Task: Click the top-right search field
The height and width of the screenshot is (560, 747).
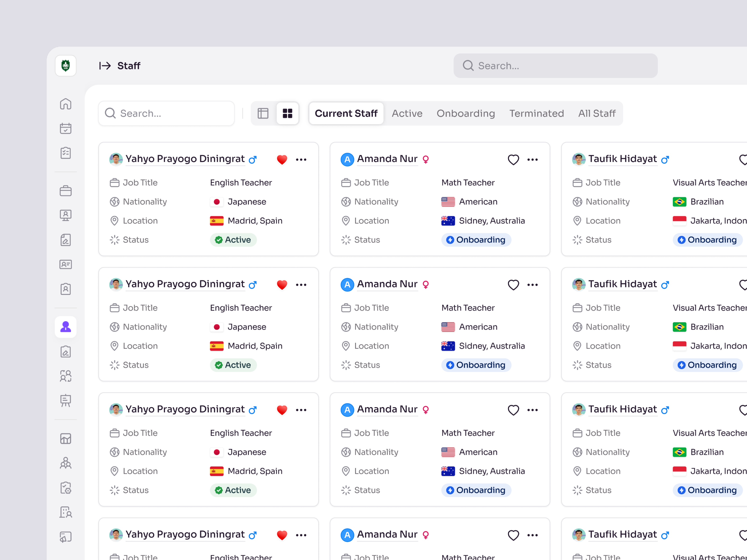Action: coord(555,66)
